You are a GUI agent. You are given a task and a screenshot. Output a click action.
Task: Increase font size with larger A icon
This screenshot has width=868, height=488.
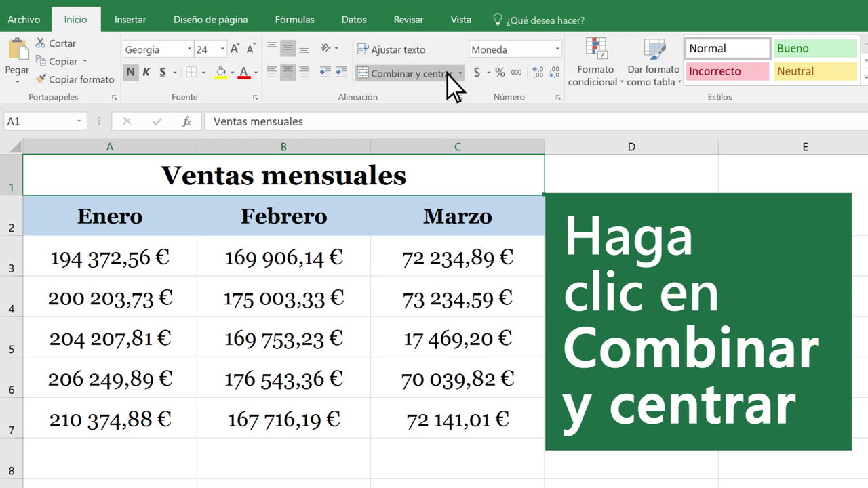pyautogui.click(x=235, y=49)
